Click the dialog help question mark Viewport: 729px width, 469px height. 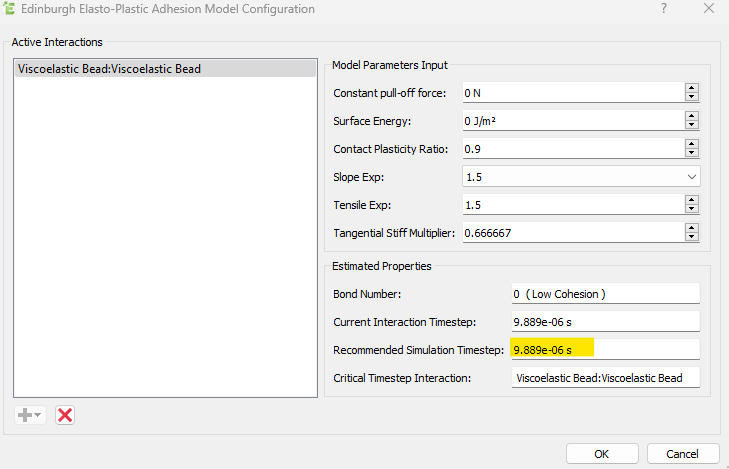(664, 8)
